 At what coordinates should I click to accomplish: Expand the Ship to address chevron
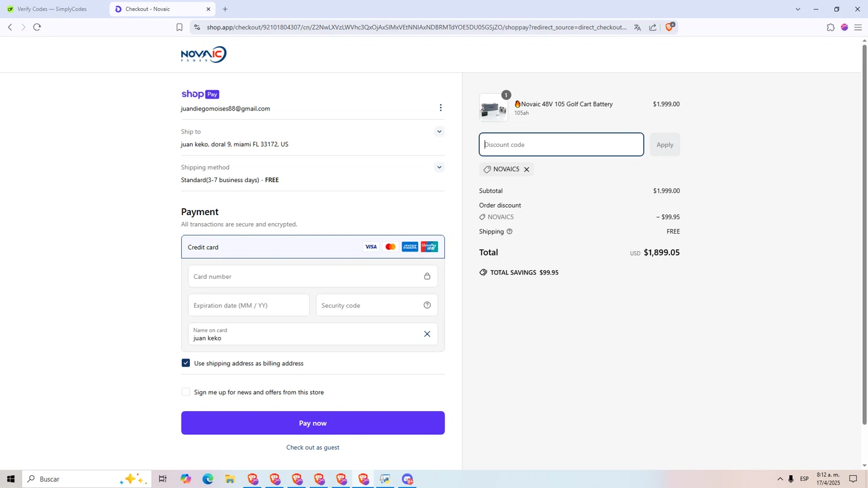tap(439, 132)
